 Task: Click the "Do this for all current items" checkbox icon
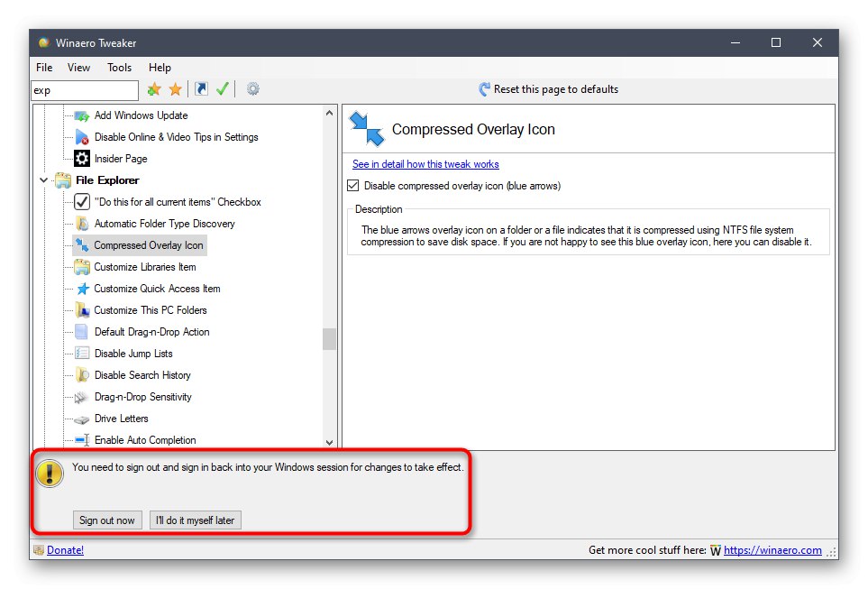pos(82,202)
